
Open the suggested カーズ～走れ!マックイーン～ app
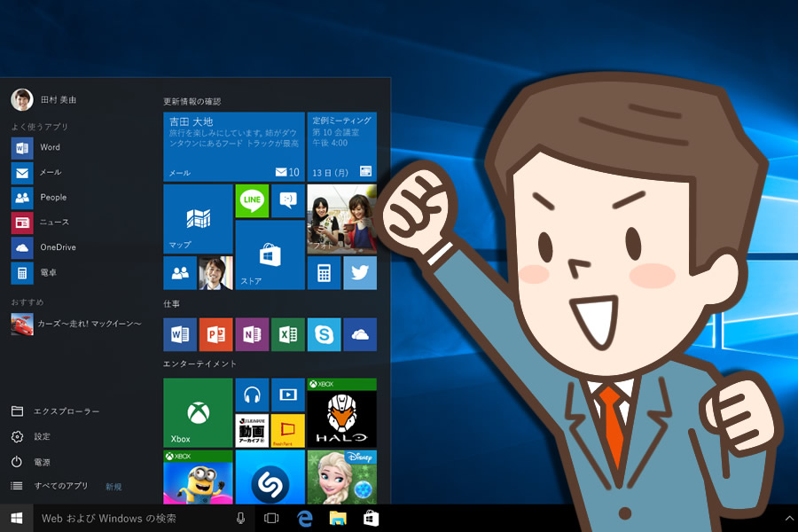76,324
